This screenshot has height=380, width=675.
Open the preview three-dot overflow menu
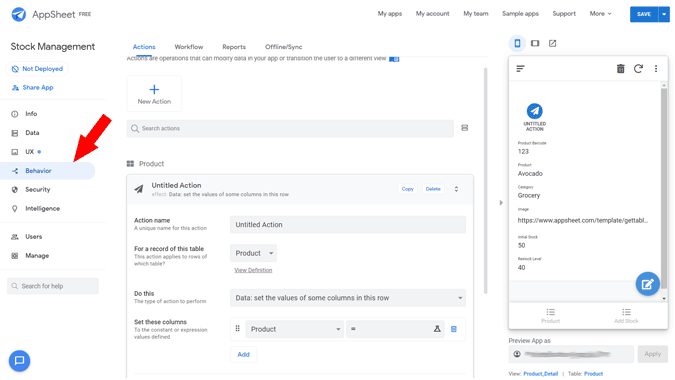[656, 69]
